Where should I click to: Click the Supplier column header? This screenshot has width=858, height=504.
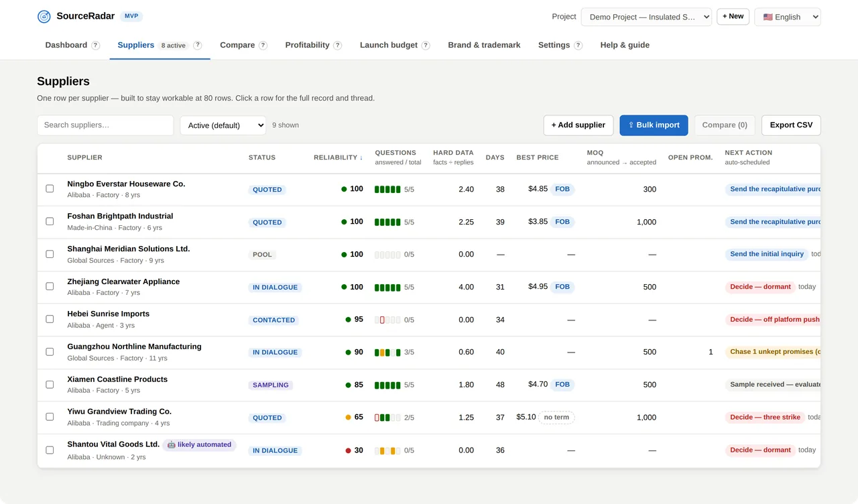click(85, 157)
